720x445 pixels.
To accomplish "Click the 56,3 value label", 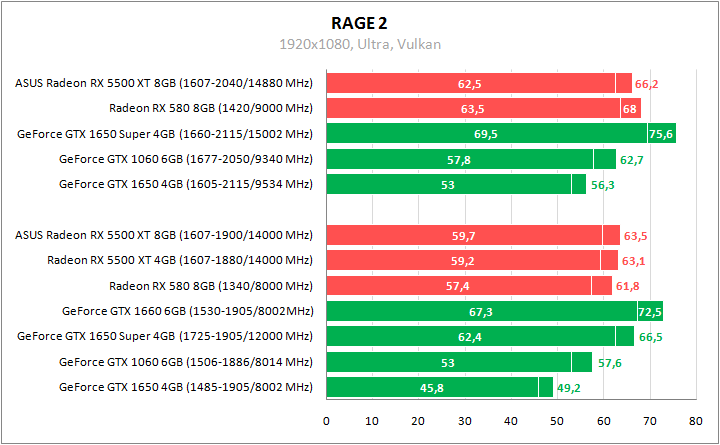I will pyautogui.click(x=602, y=185).
